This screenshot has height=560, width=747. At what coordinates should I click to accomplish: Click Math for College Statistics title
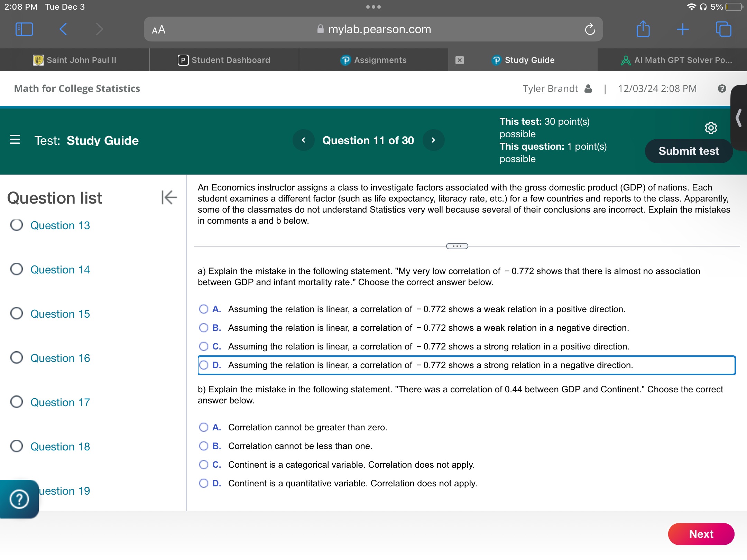pos(77,89)
